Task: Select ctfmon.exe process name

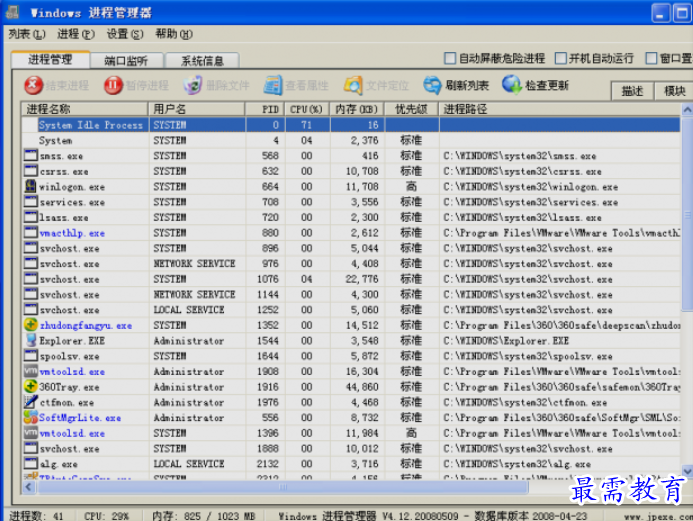Action: pyautogui.click(x=67, y=403)
